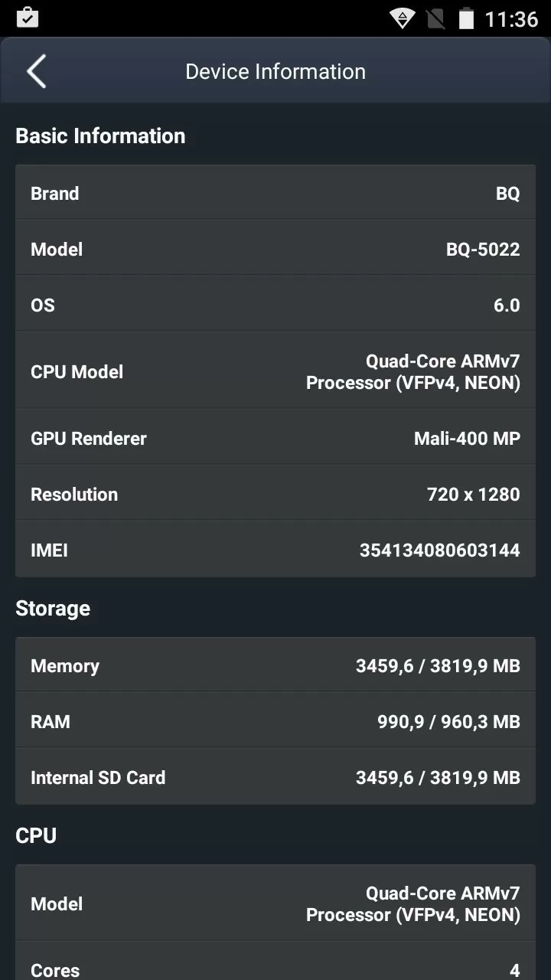This screenshot has width=551, height=980.
Task: Tap the back arrow icon
Action: (x=36, y=71)
